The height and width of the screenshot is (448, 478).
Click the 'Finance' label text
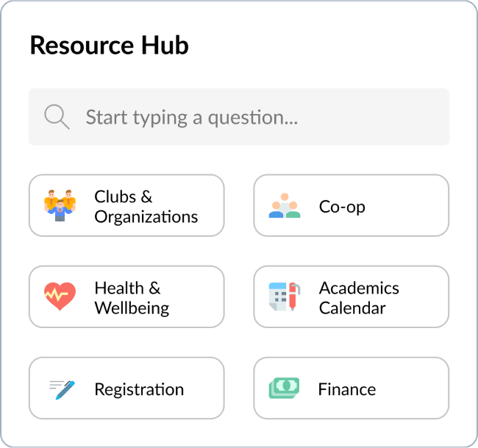pos(346,389)
